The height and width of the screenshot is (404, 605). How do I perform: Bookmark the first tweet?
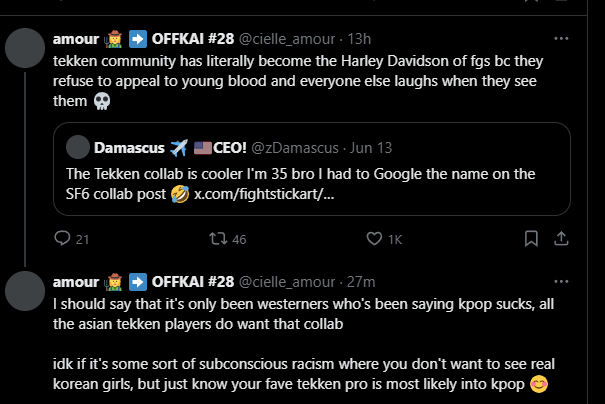pos(529,239)
